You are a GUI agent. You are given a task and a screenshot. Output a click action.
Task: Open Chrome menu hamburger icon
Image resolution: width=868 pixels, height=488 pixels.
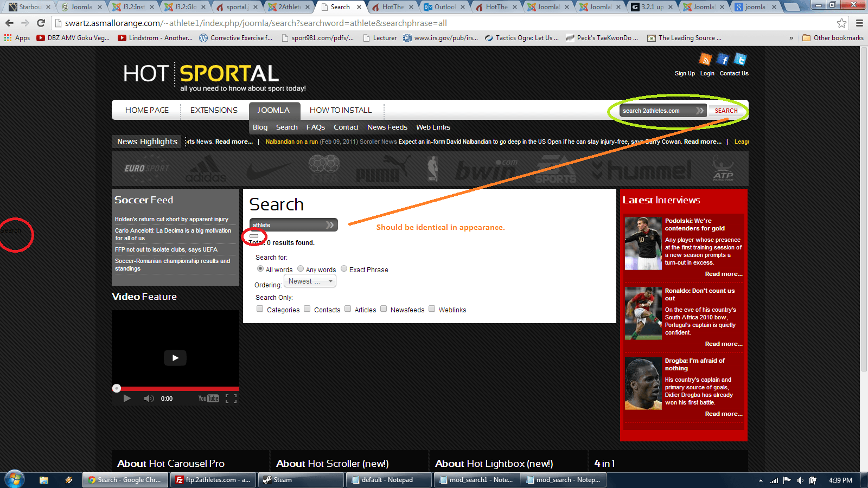(859, 23)
